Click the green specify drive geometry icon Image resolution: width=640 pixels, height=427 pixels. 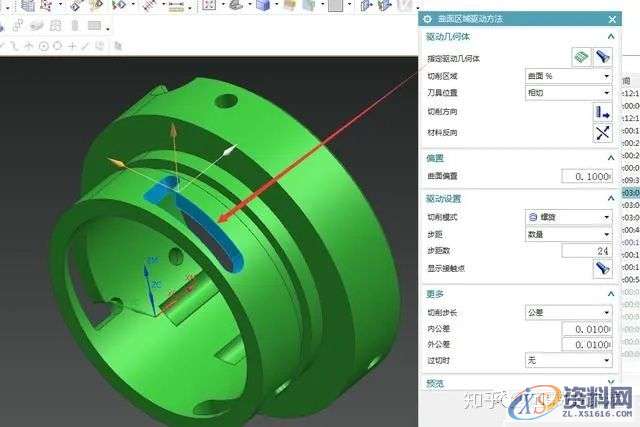580,57
